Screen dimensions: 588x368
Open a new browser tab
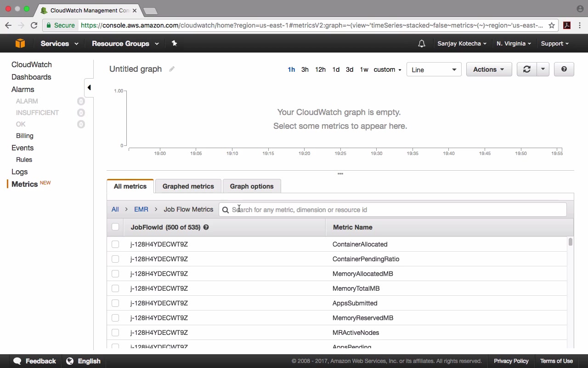click(150, 11)
